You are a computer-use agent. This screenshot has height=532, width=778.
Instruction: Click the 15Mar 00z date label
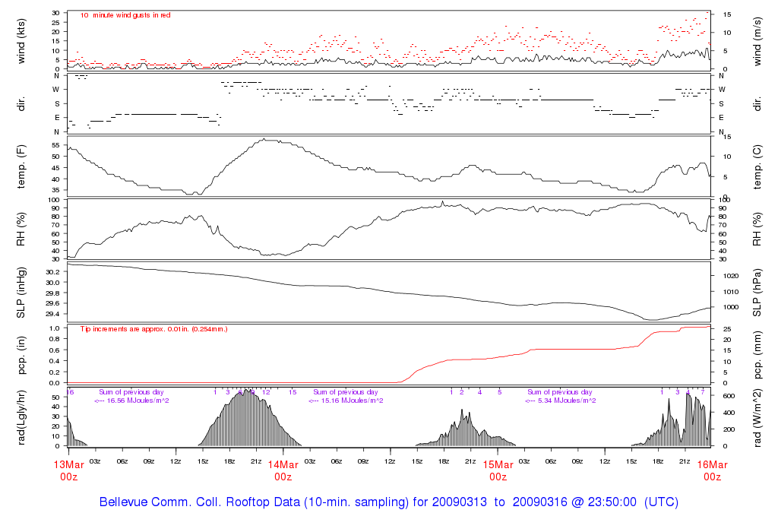(498, 470)
